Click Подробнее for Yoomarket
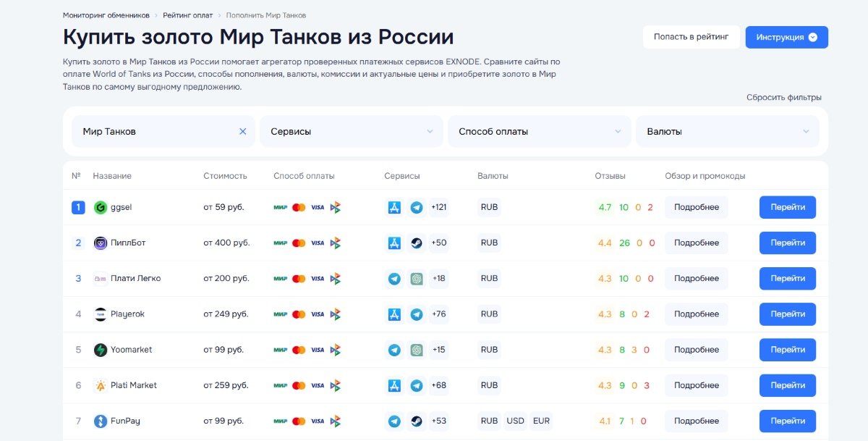 pyautogui.click(x=697, y=350)
